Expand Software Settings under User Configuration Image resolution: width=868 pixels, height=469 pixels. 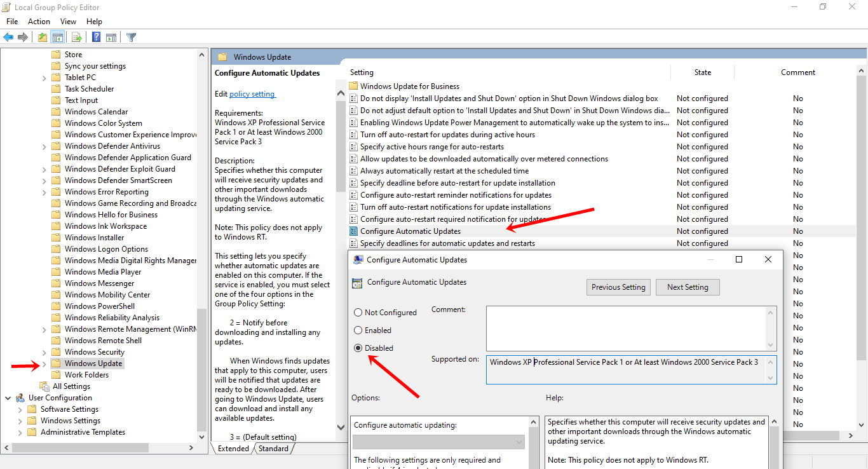pos(20,409)
